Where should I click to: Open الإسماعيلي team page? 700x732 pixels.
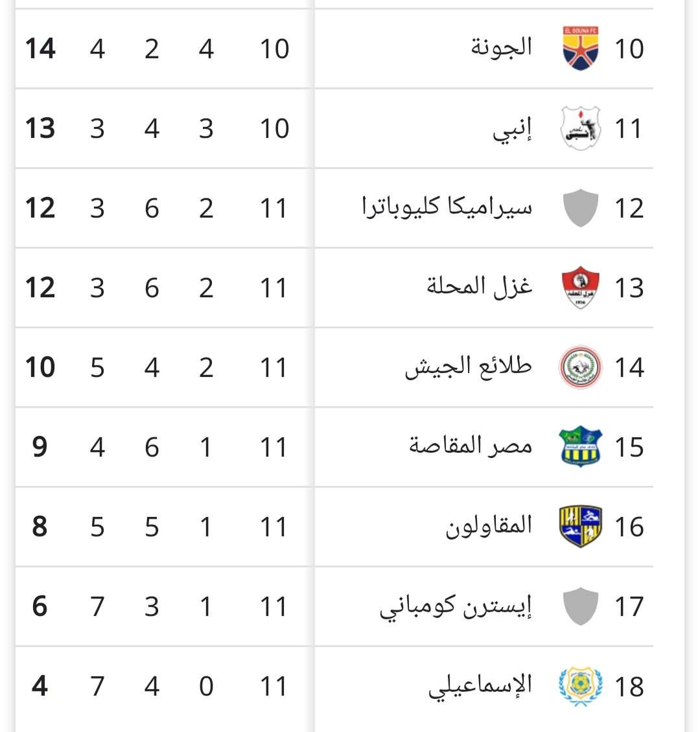(480, 687)
